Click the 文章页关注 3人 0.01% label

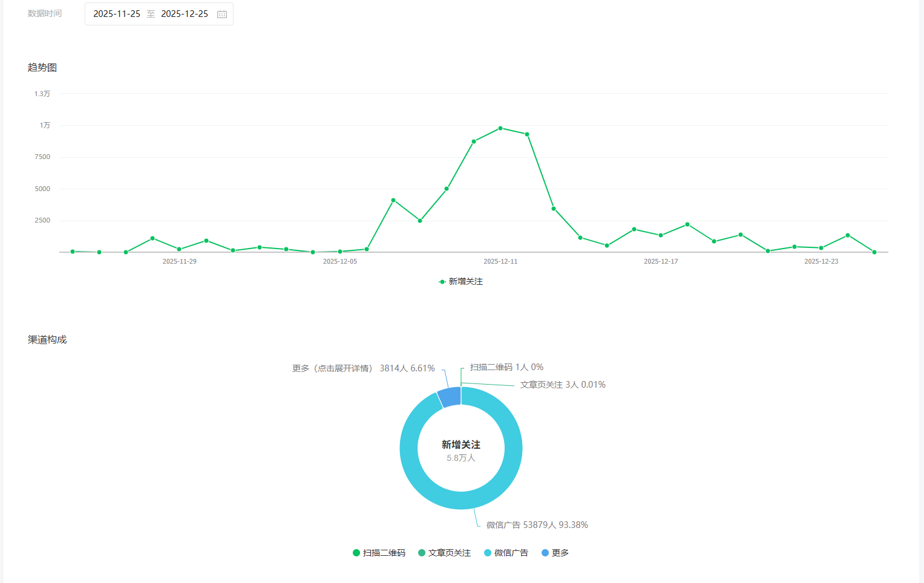point(563,385)
